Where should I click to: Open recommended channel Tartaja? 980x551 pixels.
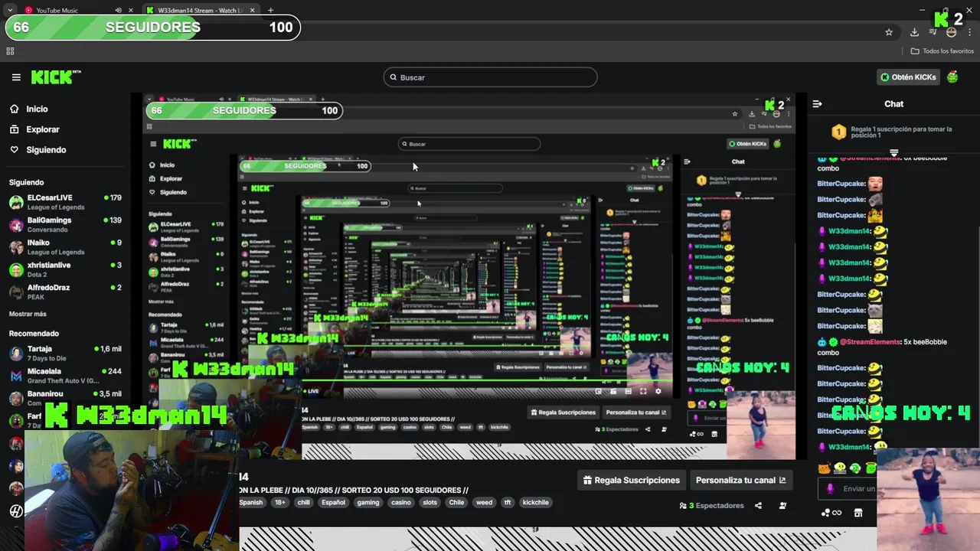click(x=65, y=354)
